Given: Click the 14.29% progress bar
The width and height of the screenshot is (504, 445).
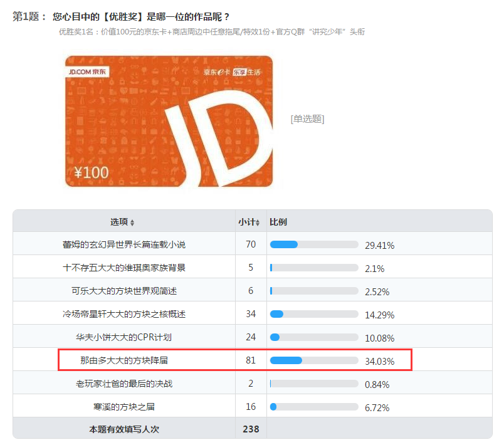Looking at the screenshot, I should [314, 314].
